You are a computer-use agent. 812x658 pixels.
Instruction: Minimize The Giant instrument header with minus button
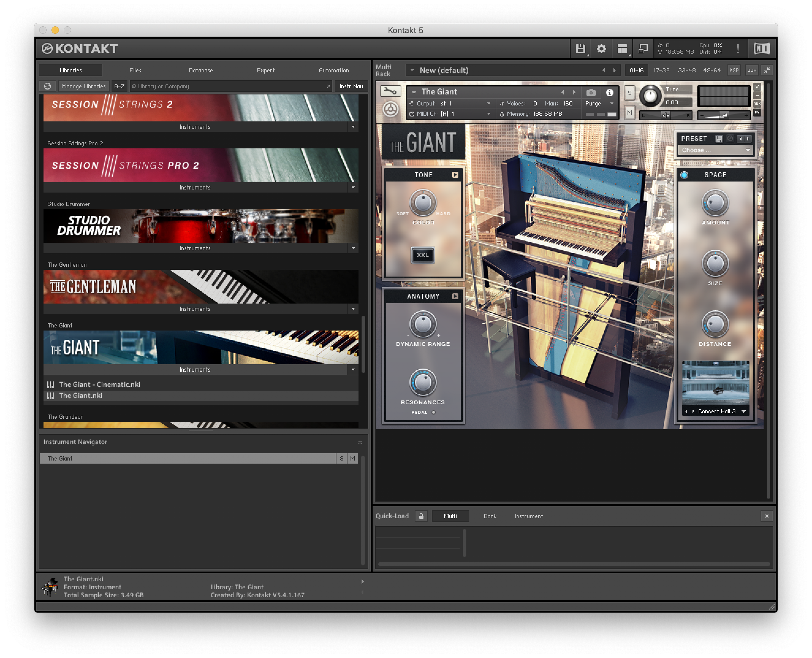pyautogui.click(x=757, y=95)
